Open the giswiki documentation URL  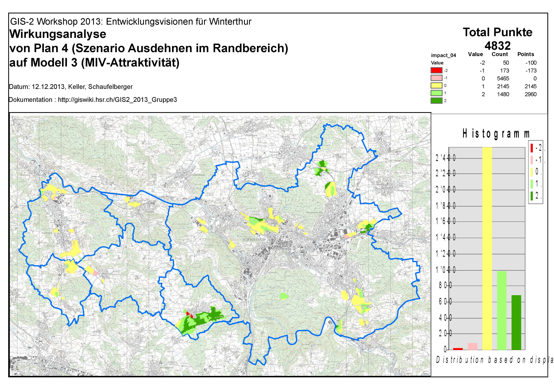[x=117, y=100]
